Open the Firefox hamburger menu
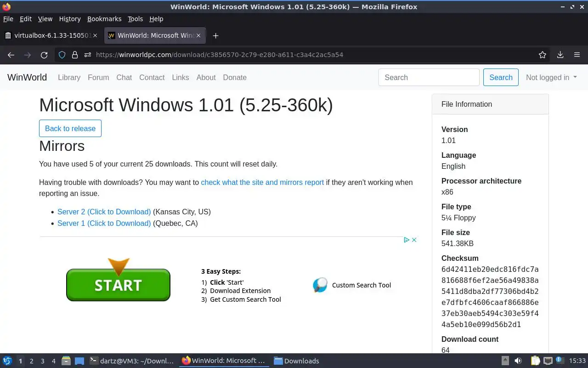This screenshot has width=588, height=368. tap(577, 55)
